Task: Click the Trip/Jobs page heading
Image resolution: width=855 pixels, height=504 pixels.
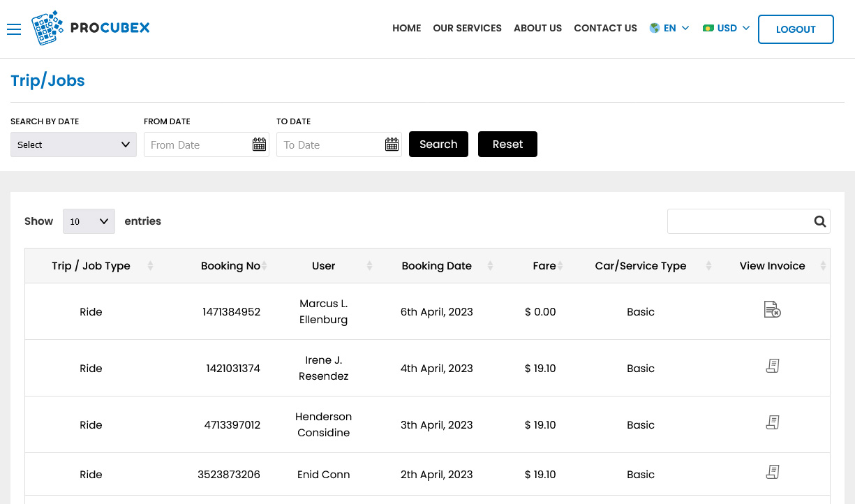Action: (x=47, y=81)
